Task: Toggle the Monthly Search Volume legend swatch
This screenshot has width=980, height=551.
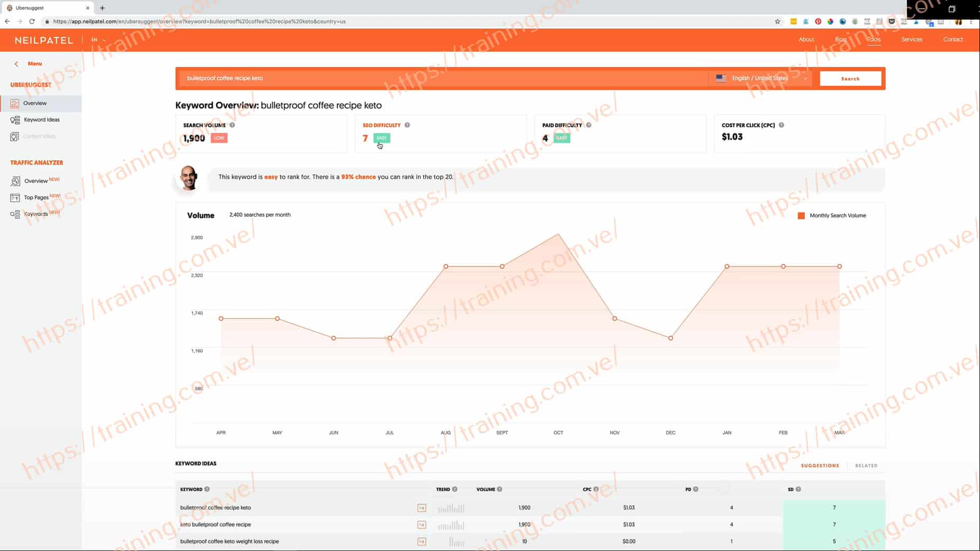Action: (801, 216)
